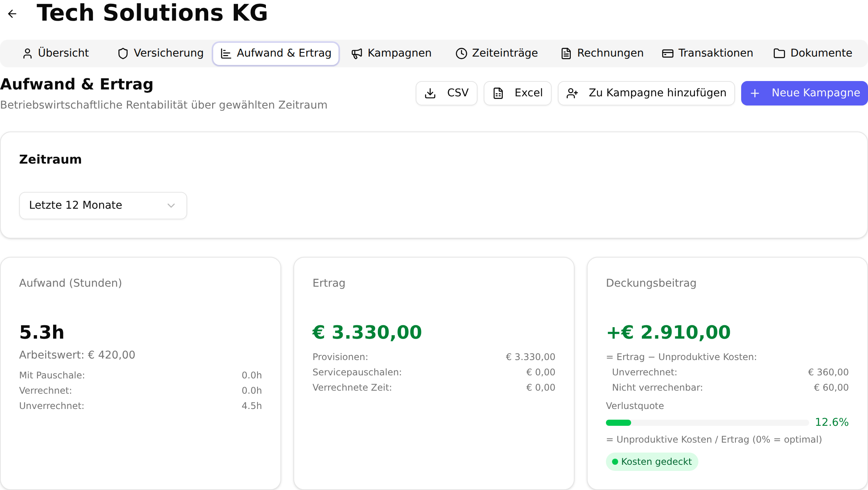
Task: Click the plus icon in Neue Kampagne
Action: point(755,93)
